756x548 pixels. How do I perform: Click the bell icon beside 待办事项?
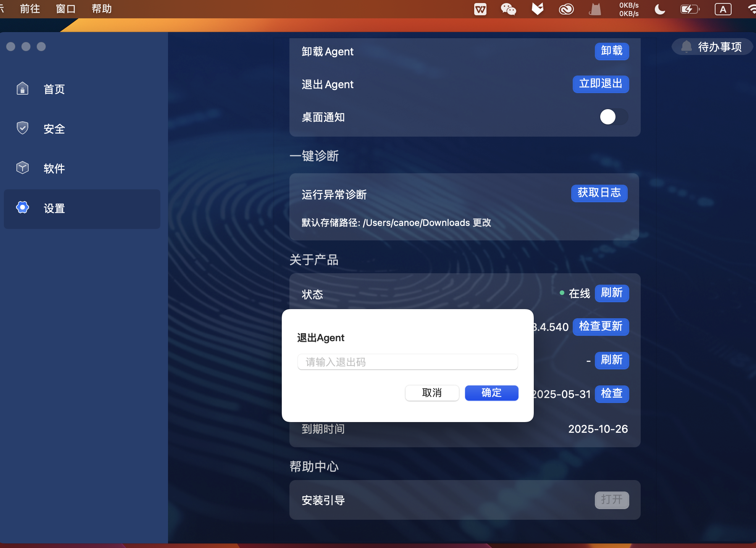pyautogui.click(x=686, y=47)
